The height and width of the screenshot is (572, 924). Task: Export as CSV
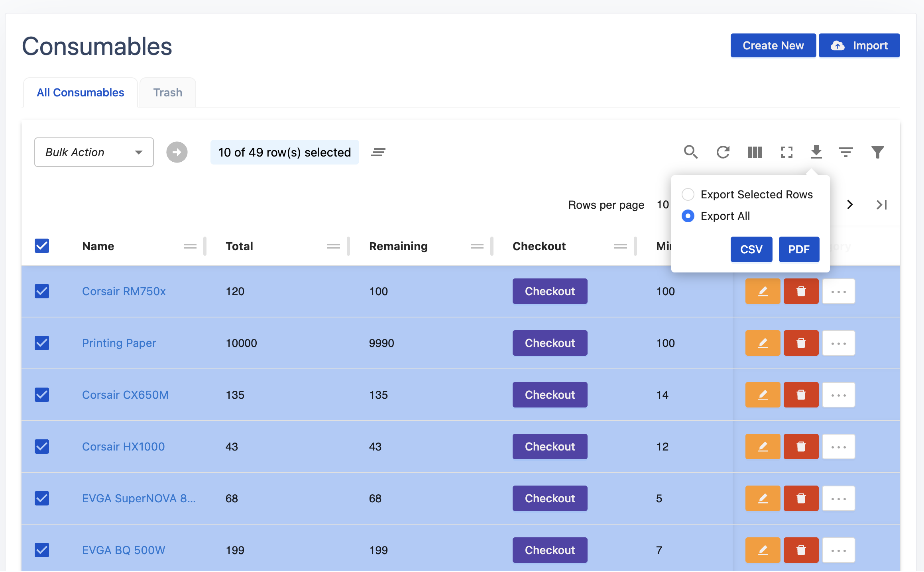[x=751, y=249]
